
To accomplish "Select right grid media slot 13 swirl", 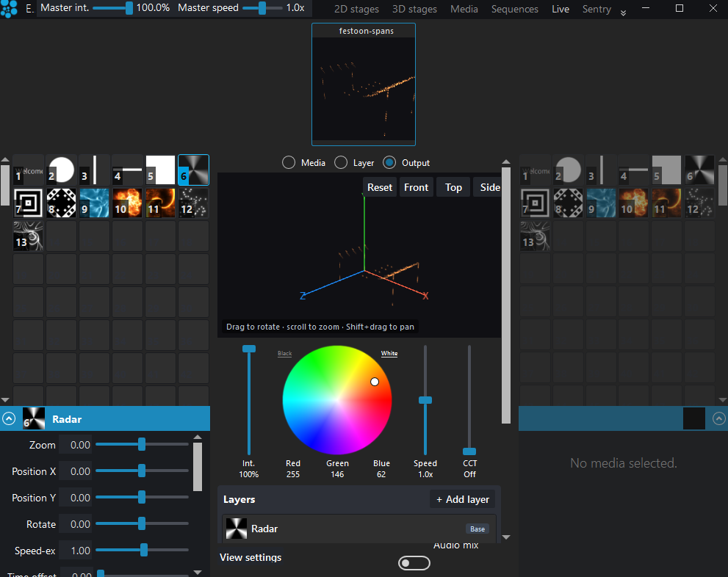I will [x=535, y=236].
